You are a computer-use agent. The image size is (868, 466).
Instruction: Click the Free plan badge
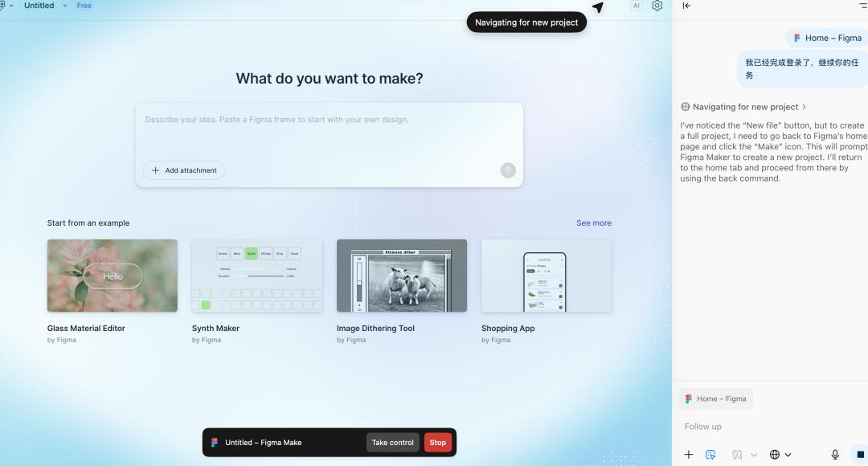click(x=84, y=6)
